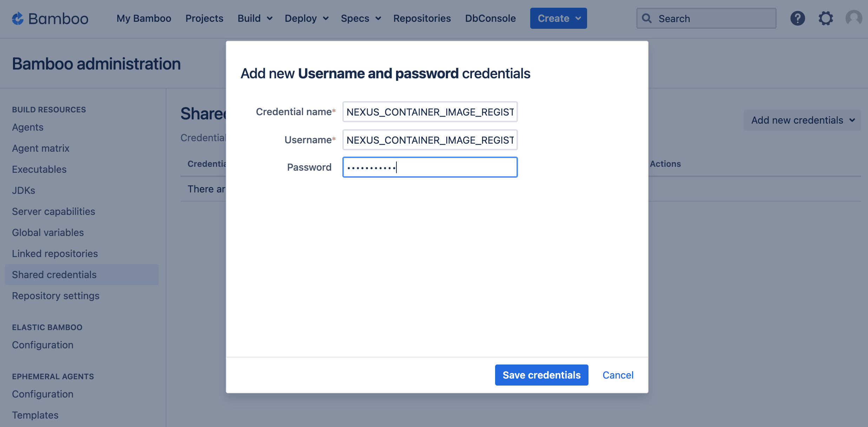
Task: Open the Create dropdown button
Action: click(558, 18)
